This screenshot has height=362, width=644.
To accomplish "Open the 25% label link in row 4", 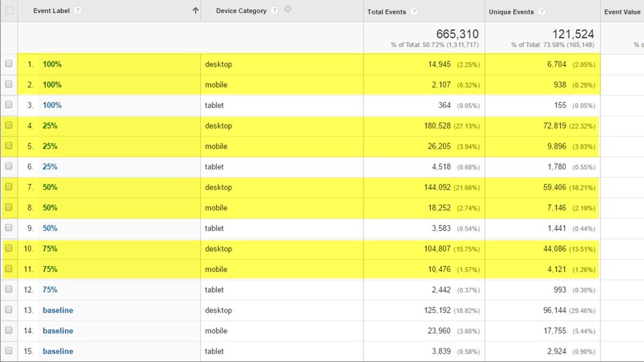I will (x=50, y=126).
